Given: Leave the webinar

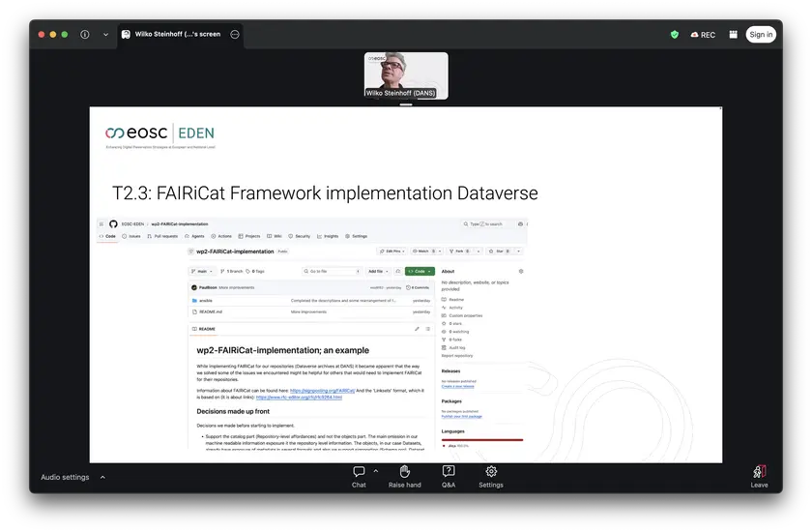Looking at the screenshot, I should pos(759,477).
